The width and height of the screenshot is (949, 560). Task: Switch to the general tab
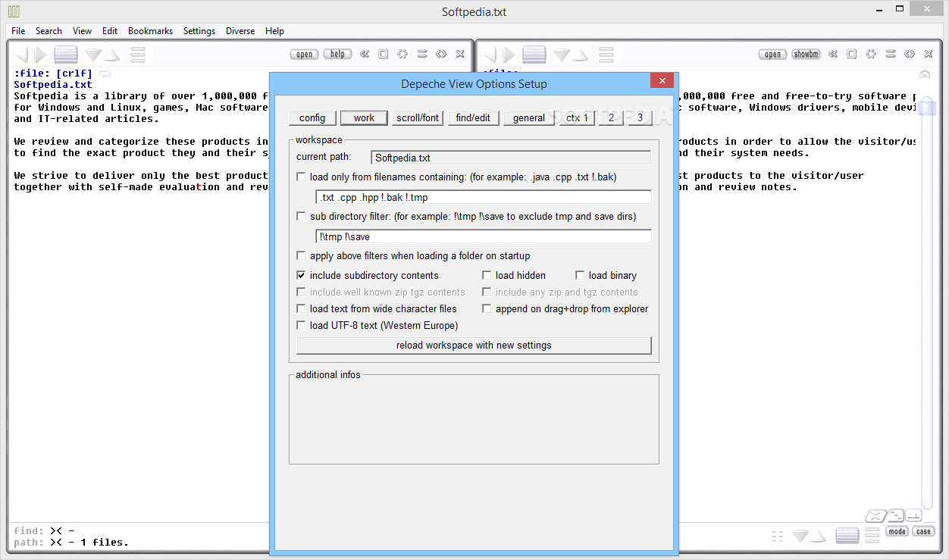coord(529,117)
